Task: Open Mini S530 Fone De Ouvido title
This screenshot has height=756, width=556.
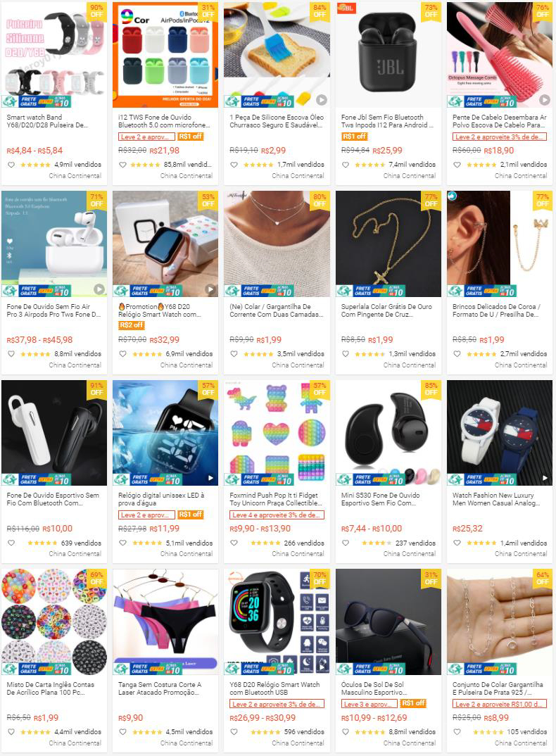Action: tap(381, 499)
